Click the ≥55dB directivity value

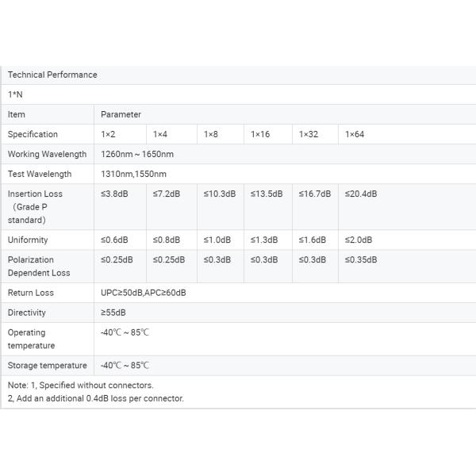coord(113,313)
